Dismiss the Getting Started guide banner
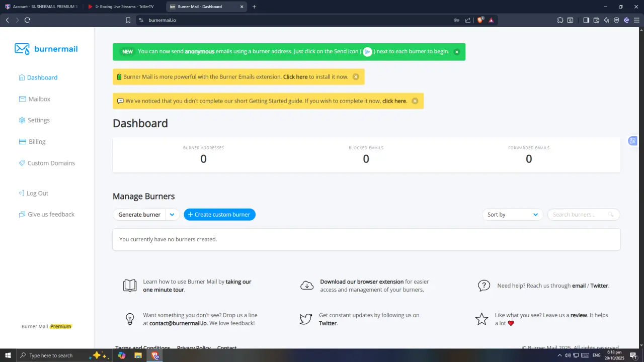Image resolution: width=644 pixels, height=362 pixels. click(415, 101)
